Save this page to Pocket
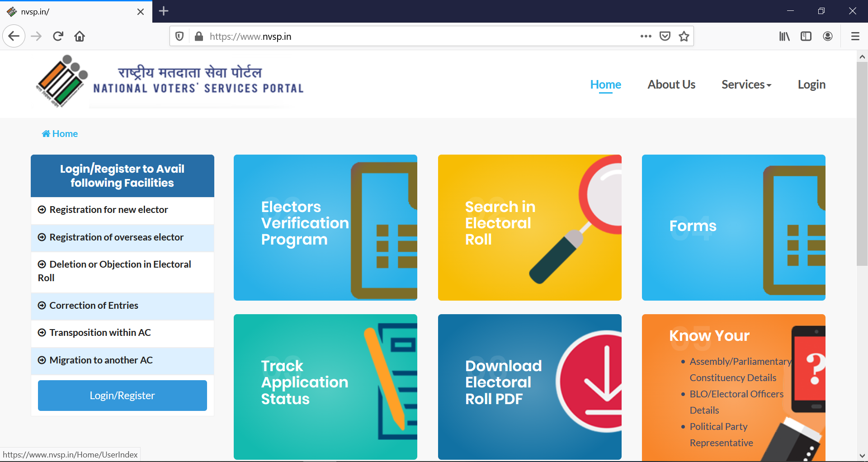The height and width of the screenshot is (462, 868). tap(665, 36)
